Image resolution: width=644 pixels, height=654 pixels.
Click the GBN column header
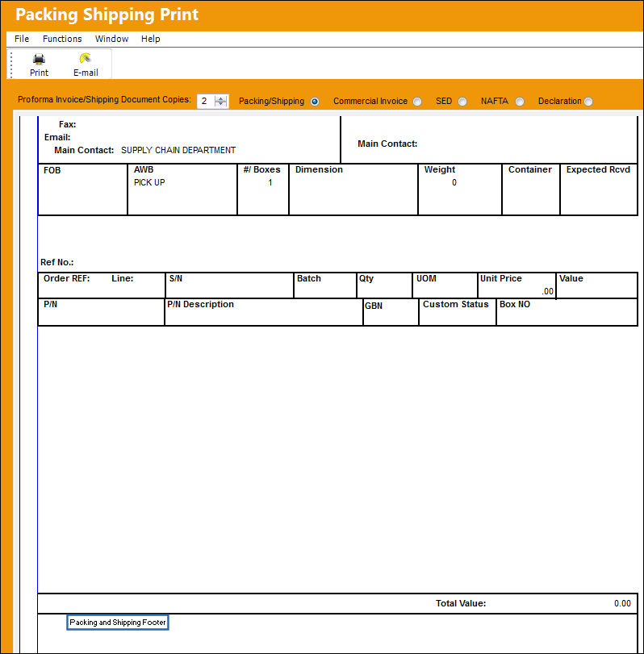pyautogui.click(x=374, y=306)
